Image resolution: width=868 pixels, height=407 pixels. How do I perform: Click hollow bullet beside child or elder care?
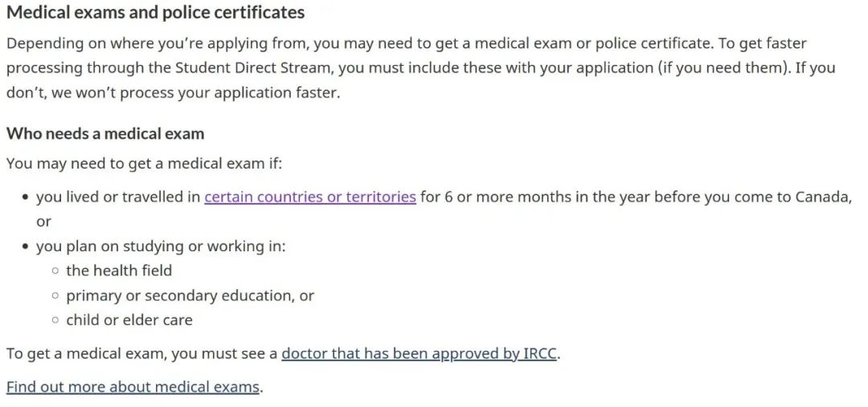[55, 321]
